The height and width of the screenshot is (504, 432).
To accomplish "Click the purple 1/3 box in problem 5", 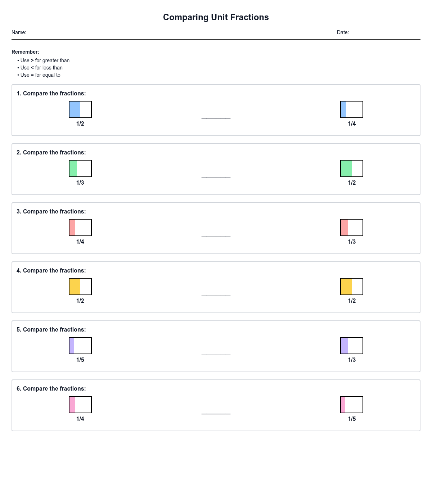I will pyautogui.click(x=352, y=346).
